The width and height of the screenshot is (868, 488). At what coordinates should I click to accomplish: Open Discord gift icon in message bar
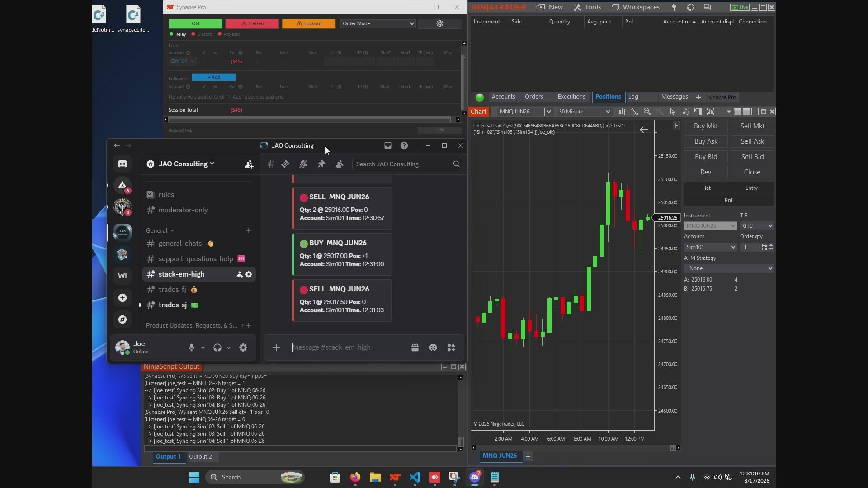tap(415, 347)
